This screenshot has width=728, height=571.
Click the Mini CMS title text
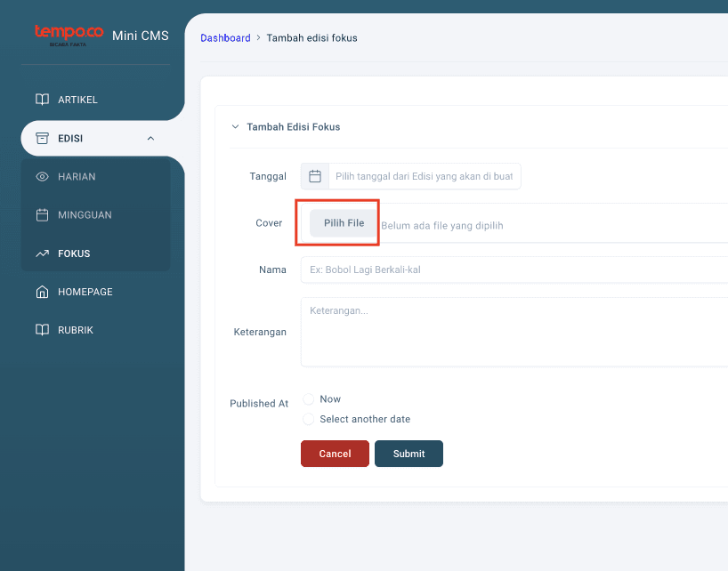click(141, 36)
